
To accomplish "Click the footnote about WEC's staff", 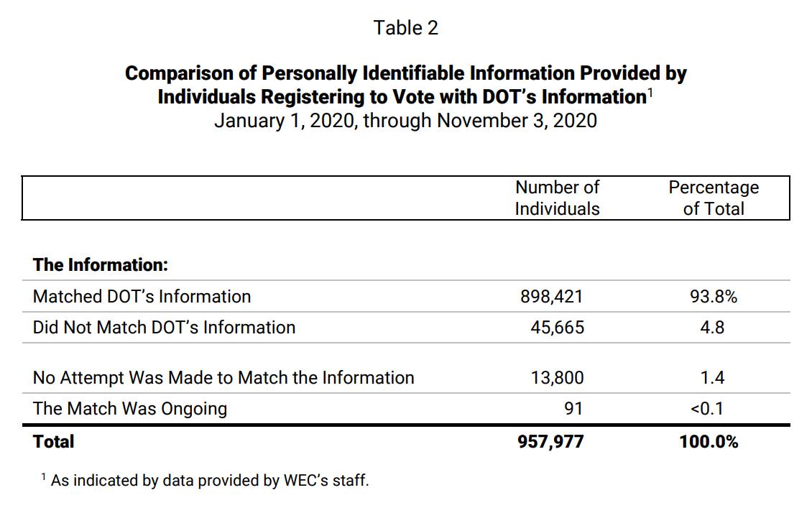I will [x=209, y=481].
